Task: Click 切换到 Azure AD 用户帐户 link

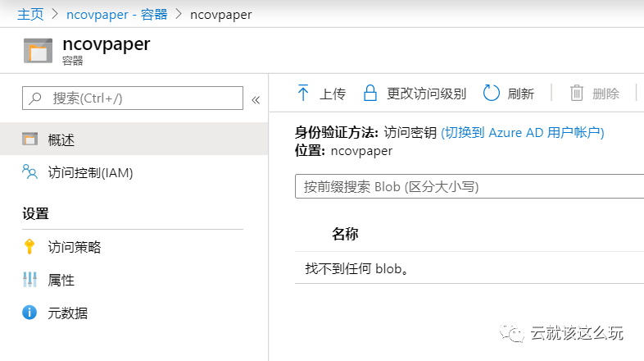Action: point(523,133)
